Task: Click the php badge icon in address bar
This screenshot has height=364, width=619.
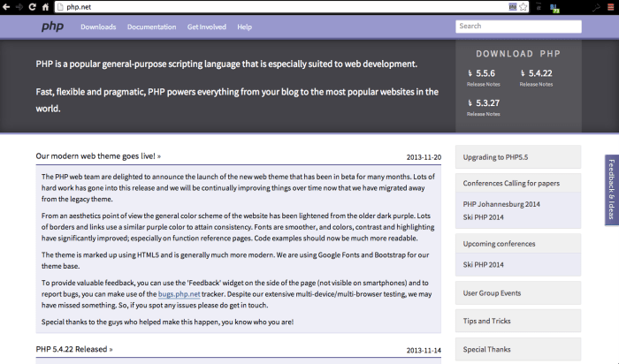Action: [x=512, y=7]
